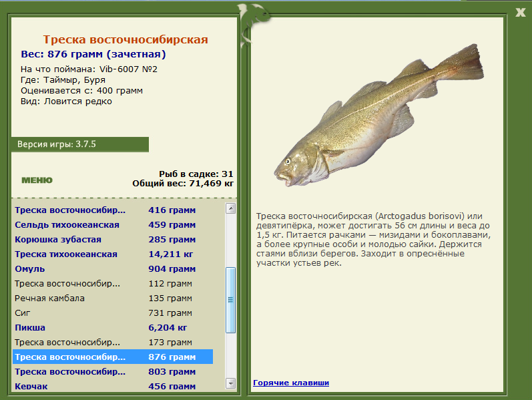Pick the Сиг 731 грамм entry

point(113,313)
